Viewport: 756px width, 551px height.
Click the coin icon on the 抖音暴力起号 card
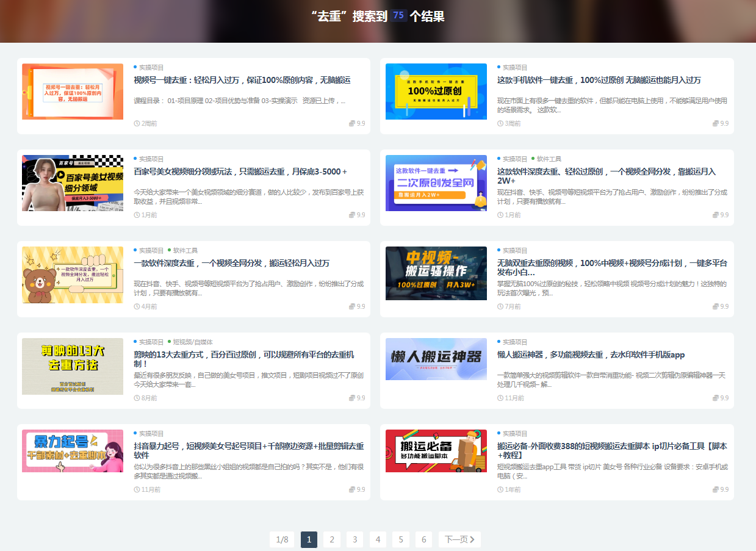coord(352,489)
